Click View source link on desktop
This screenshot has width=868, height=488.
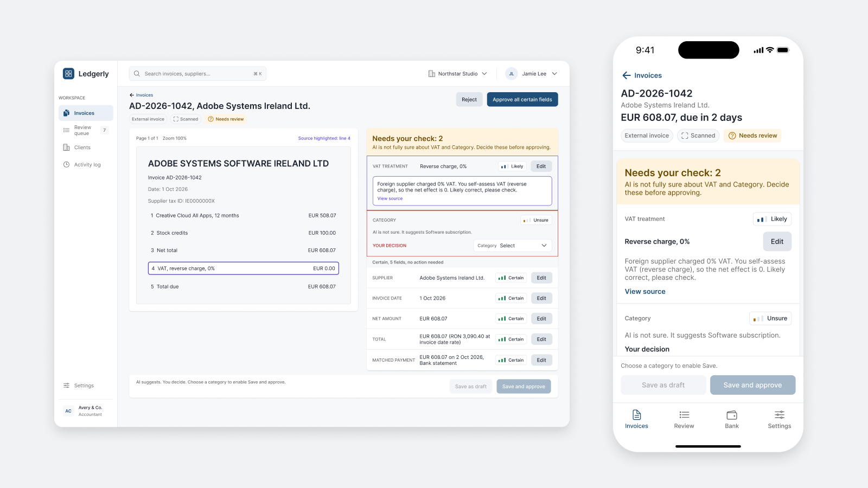pos(390,198)
